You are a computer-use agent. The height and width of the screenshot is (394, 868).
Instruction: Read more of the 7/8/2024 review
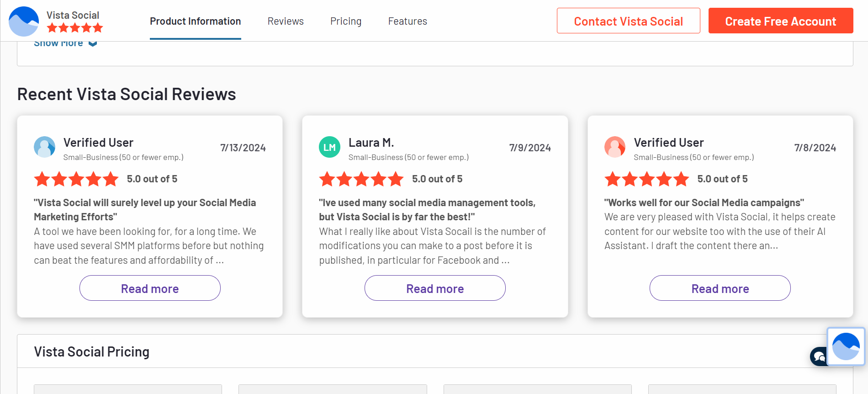pos(720,288)
